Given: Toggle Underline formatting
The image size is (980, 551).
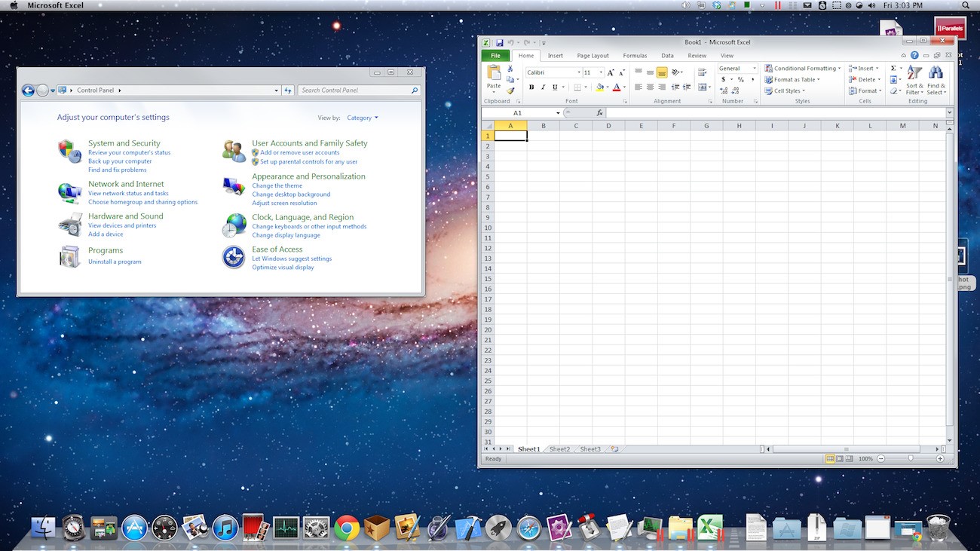Looking at the screenshot, I should (554, 87).
